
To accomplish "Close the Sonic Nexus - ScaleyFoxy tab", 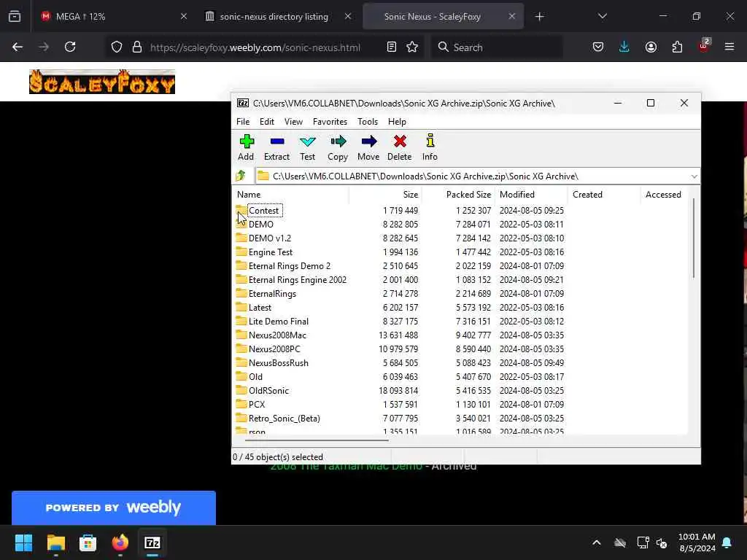I will pos(511,16).
